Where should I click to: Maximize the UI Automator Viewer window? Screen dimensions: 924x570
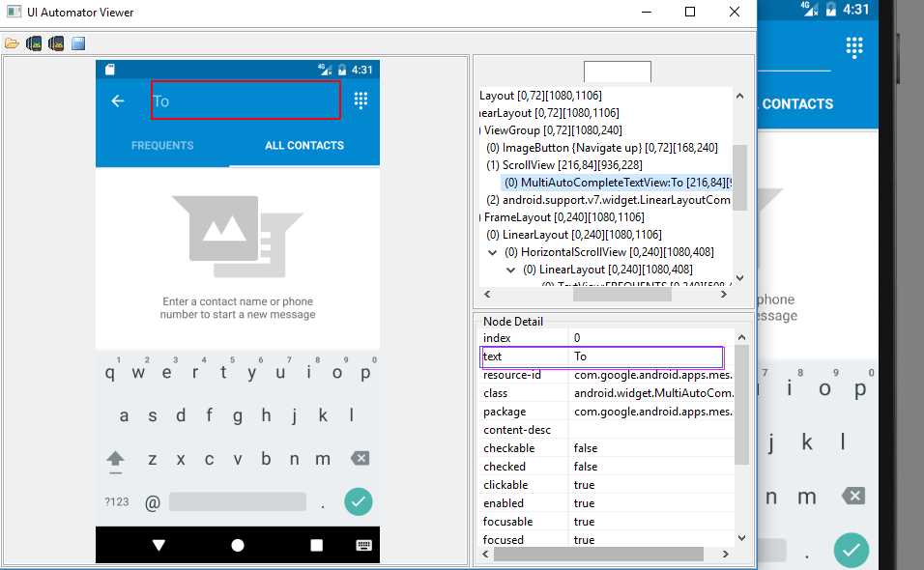pos(690,12)
